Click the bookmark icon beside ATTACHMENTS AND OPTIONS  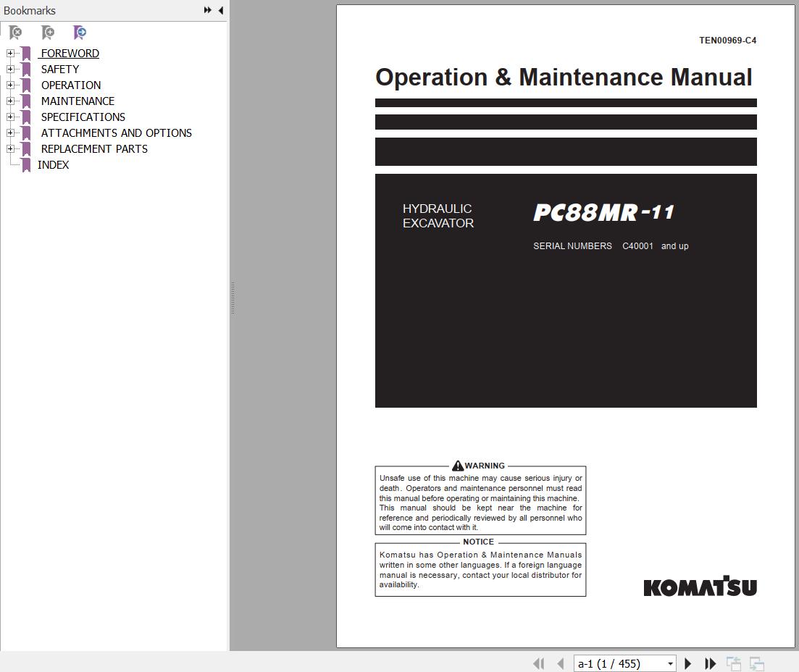pos(26,133)
